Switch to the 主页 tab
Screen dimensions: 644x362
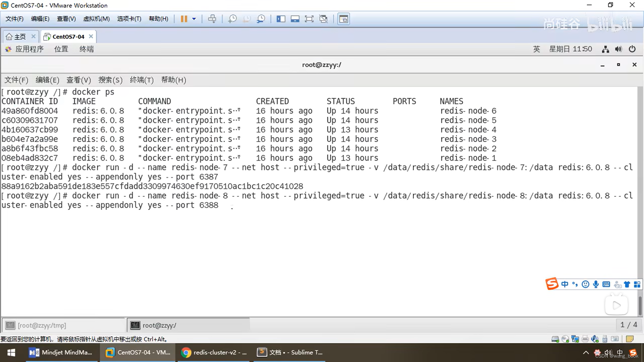(20, 37)
